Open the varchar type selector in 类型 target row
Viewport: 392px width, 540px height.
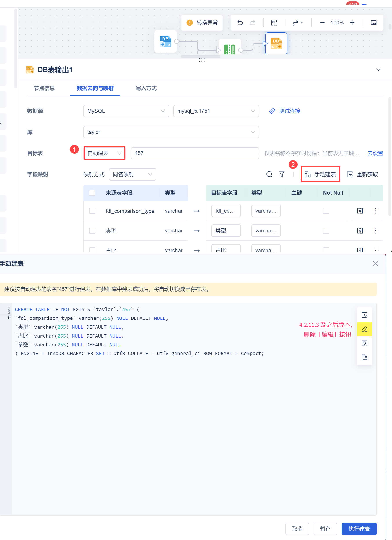(266, 230)
